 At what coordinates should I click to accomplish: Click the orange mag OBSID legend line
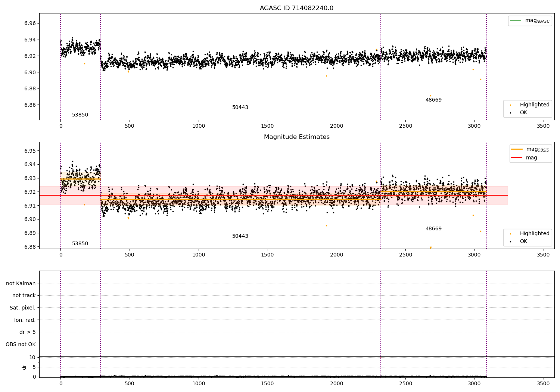[517, 149]
